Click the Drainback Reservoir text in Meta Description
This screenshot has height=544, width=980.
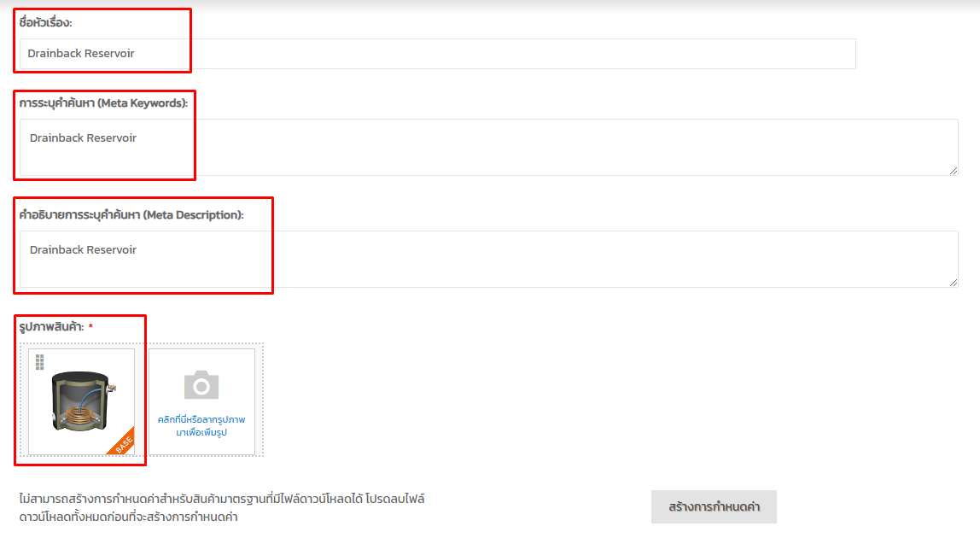point(83,249)
